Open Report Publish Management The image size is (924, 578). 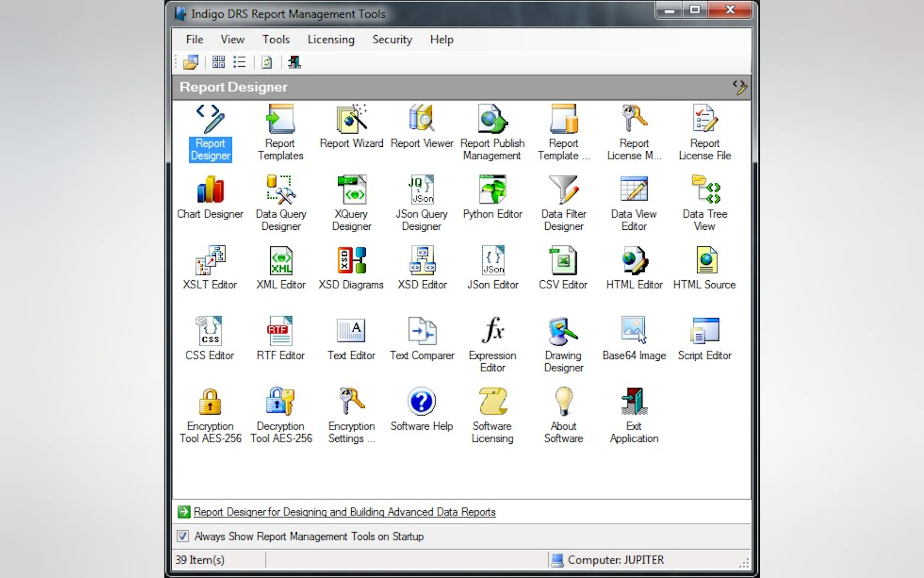492,132
